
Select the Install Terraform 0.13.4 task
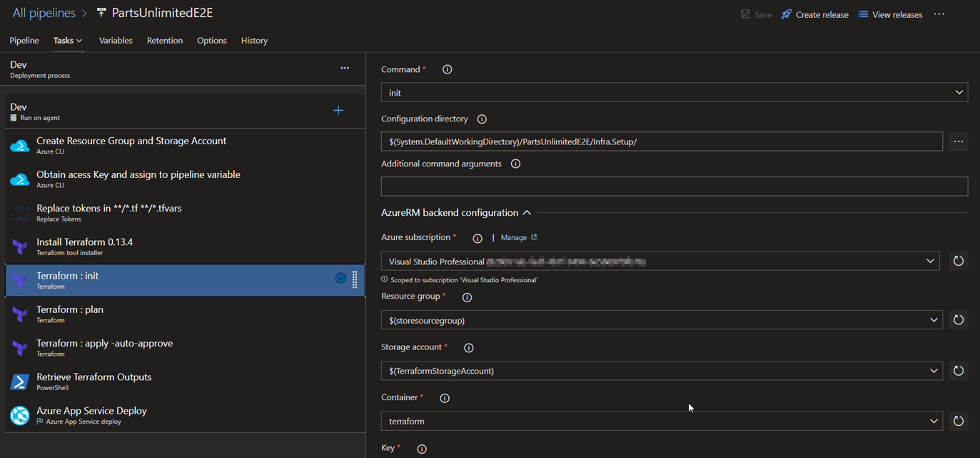pos(185,247)
